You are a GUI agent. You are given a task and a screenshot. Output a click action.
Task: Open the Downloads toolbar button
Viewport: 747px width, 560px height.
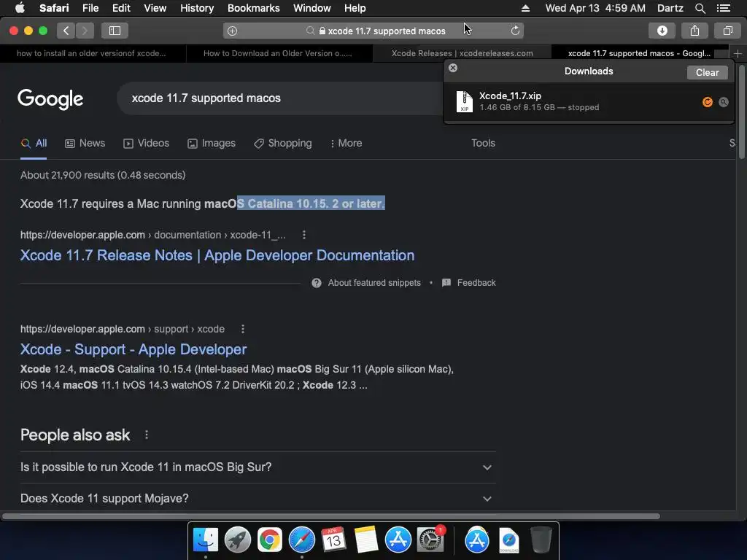click(x=662, y=31)
